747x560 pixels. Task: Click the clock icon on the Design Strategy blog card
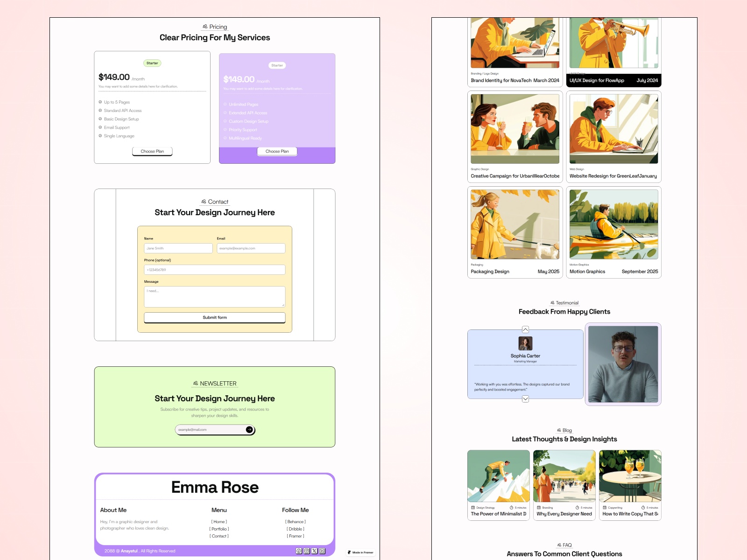(x=511, y=508)
